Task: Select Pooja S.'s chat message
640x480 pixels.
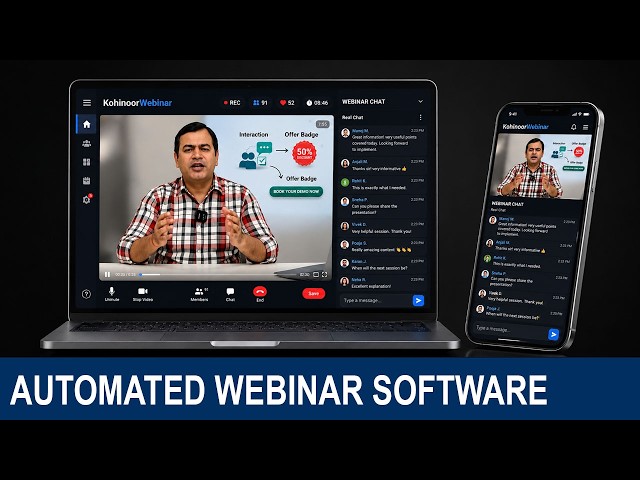Action: (383, 246)
